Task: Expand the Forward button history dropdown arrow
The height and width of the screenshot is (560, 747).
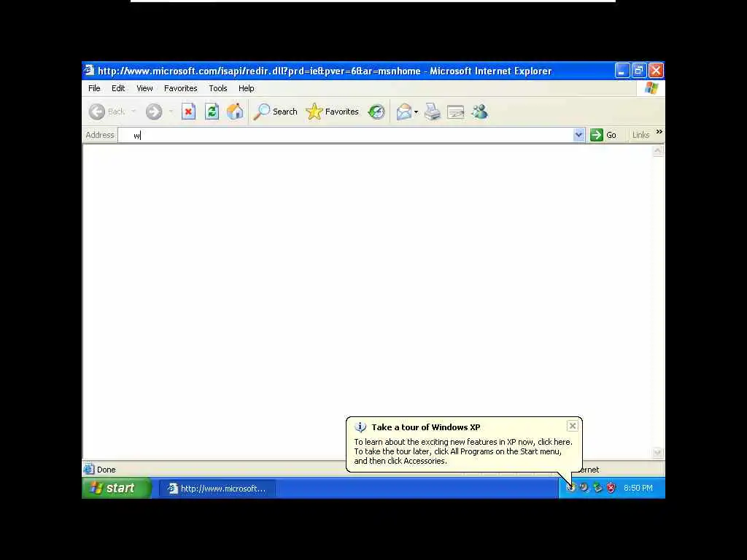Action: [x=171, y=112]
